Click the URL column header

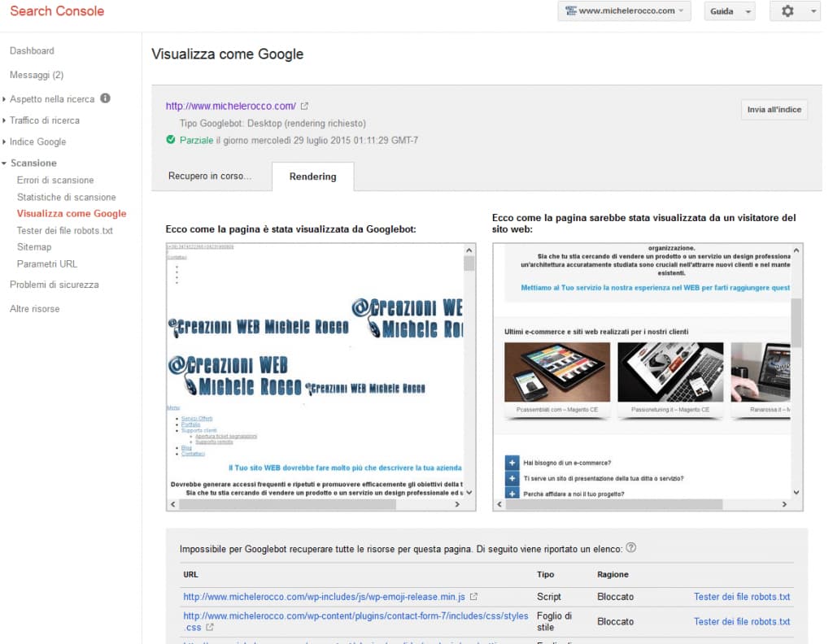point(190,574)
